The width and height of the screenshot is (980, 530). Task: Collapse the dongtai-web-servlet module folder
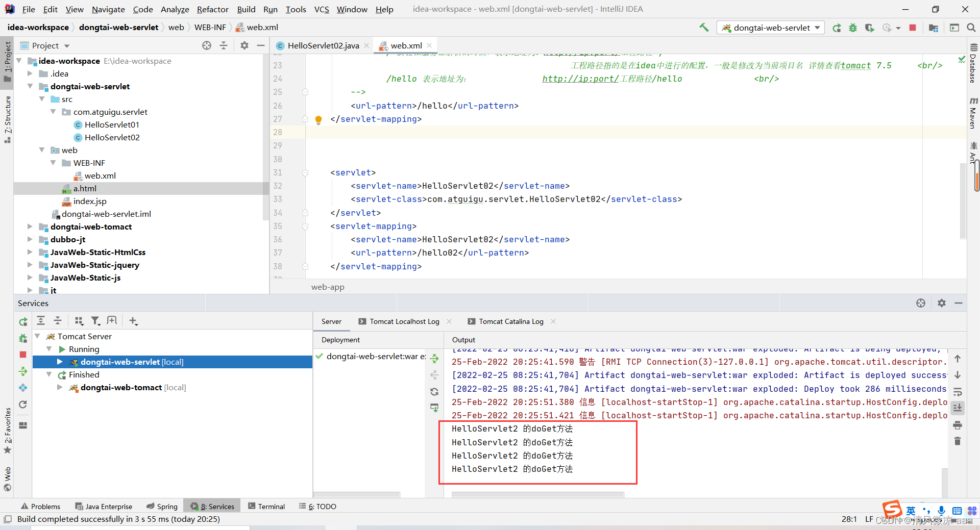(30, 86)
